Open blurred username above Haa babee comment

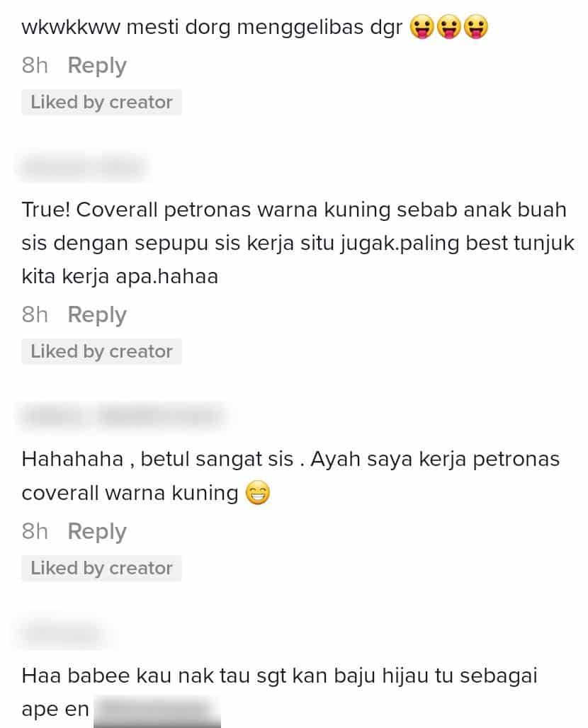click(x=62, y=633)
